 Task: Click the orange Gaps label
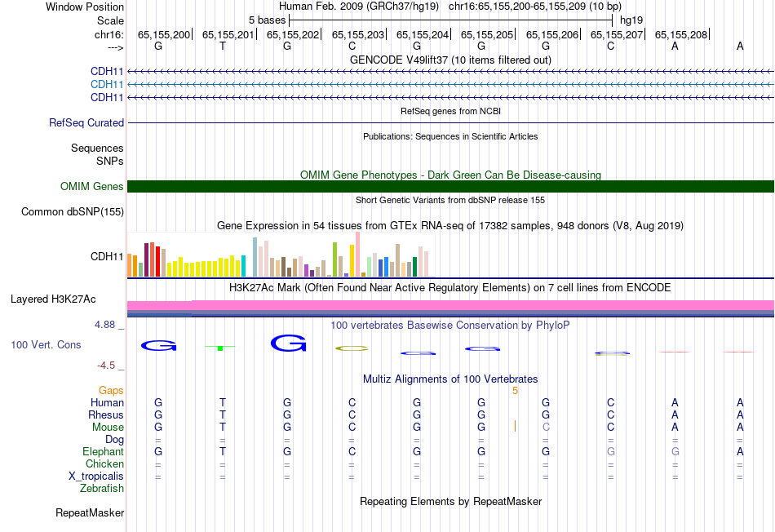(x=111, y=391)
